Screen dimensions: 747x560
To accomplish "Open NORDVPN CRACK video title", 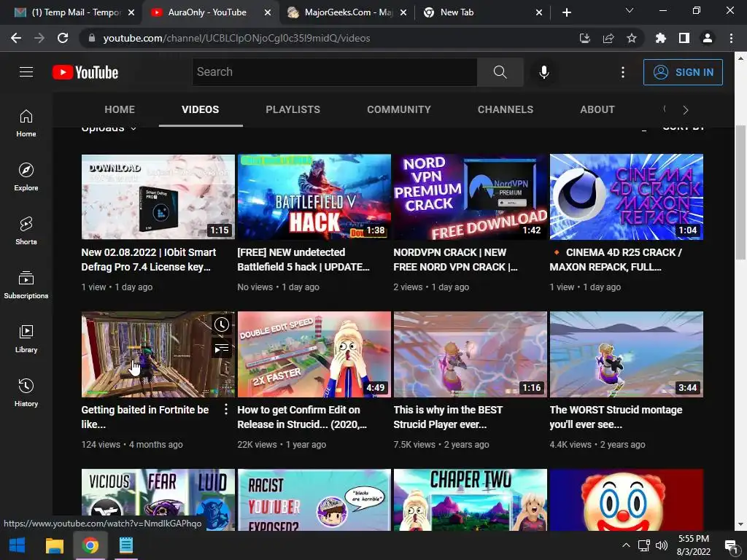I will [455, 260].
